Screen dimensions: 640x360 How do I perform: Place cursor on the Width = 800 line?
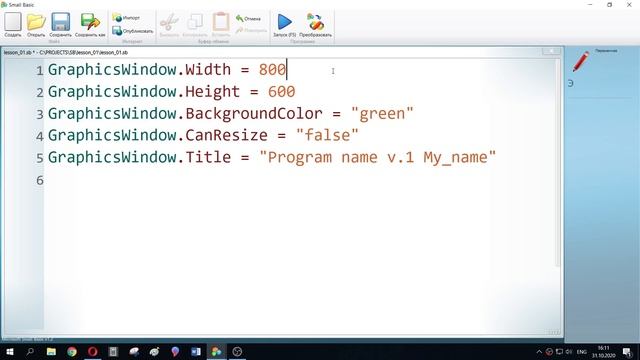167,70
